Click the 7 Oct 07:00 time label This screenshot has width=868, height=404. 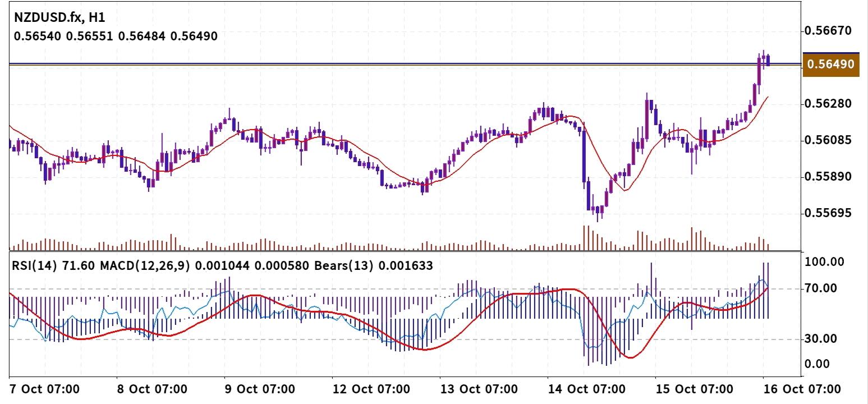(44, 389)
